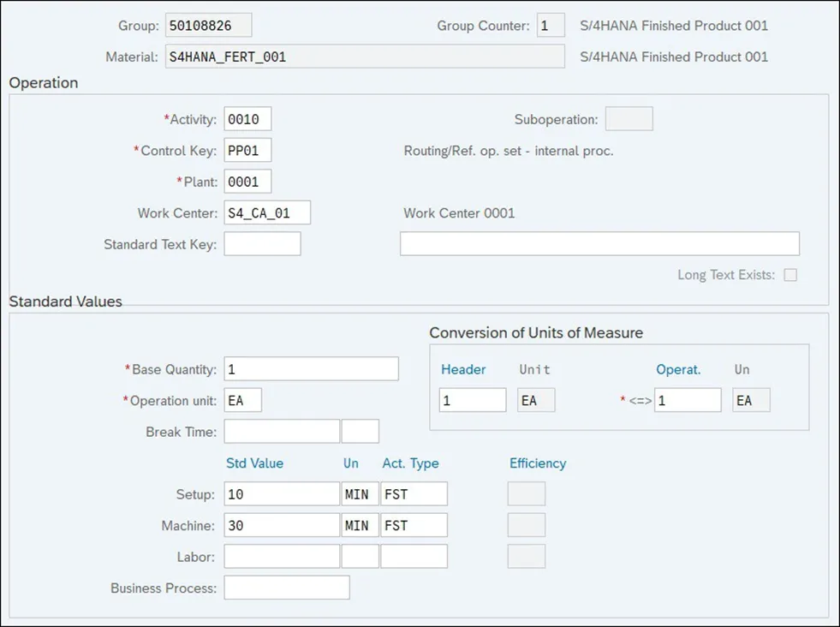The image size is (840, 627).
Task: Focus the Business Process input field
Action: tap(287, 588)
